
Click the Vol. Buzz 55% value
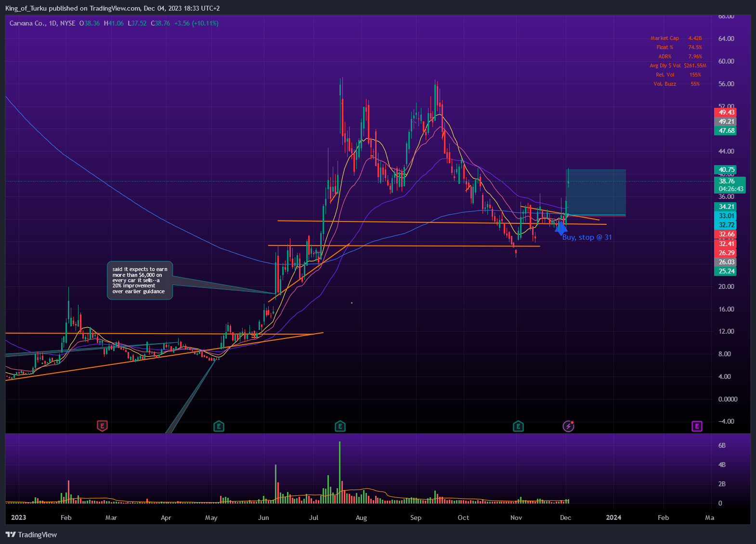[x=695, y=84]
